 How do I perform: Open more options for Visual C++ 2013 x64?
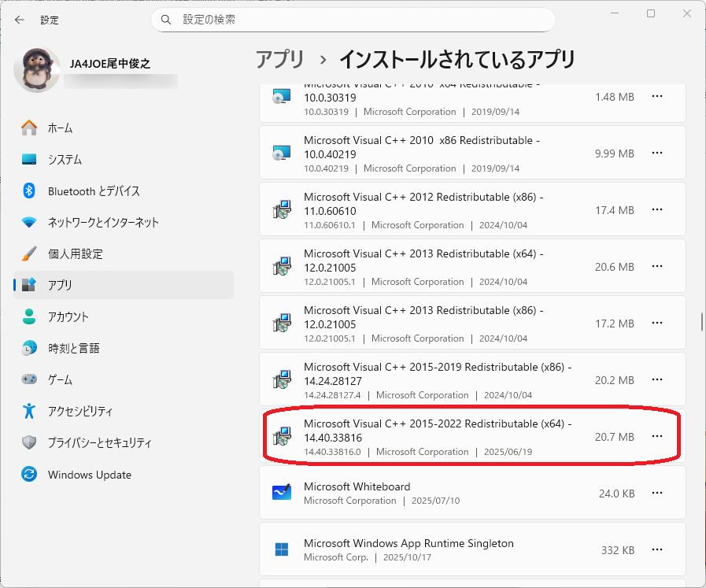pyautogui.click(x=657, y=267)
